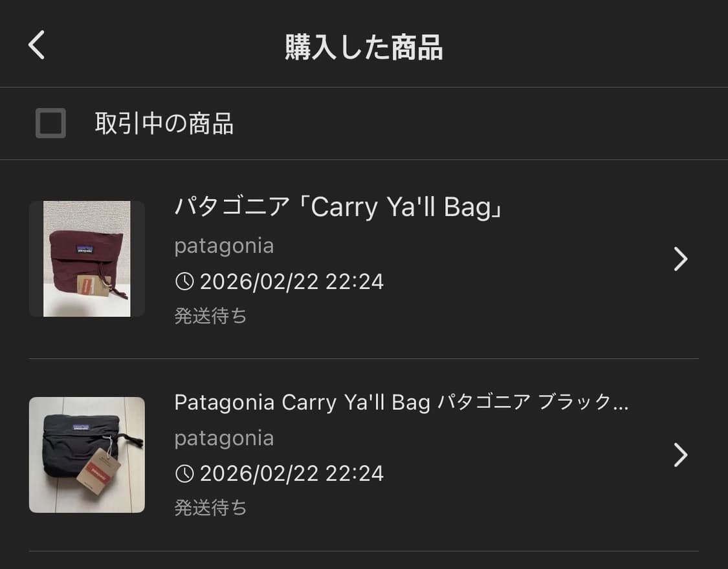
Task: Click the 取引中の商品 filter label
Action: pos(164,123)
